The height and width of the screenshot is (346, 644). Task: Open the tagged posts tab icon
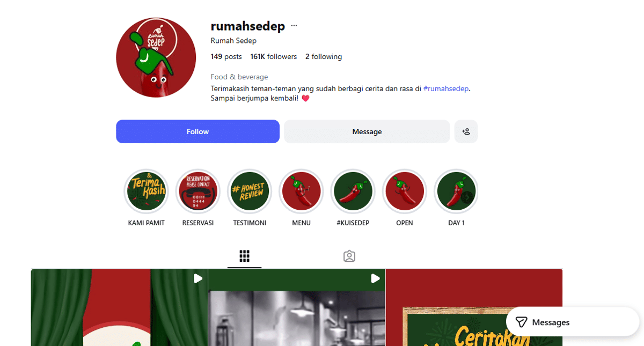pos(349,256)
